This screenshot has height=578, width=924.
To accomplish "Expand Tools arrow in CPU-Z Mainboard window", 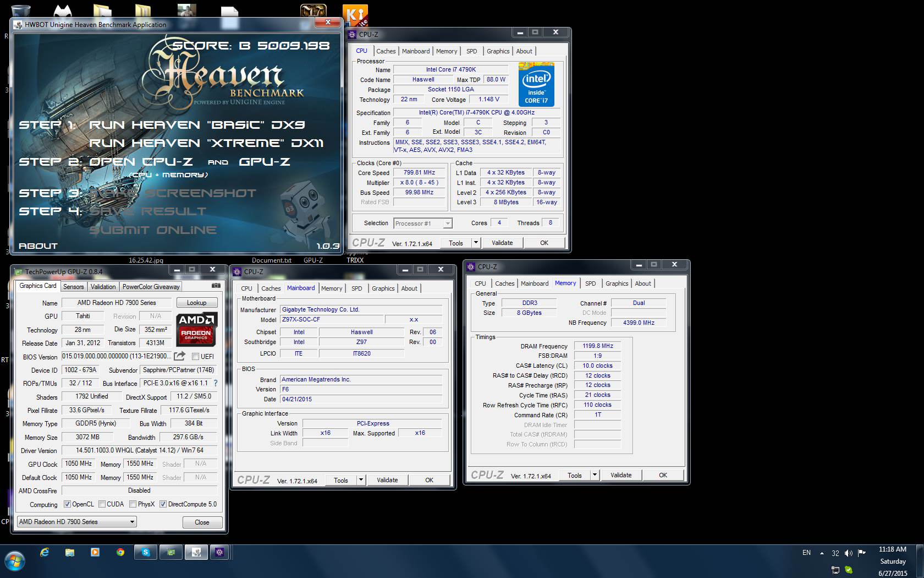I will (361, 480).
